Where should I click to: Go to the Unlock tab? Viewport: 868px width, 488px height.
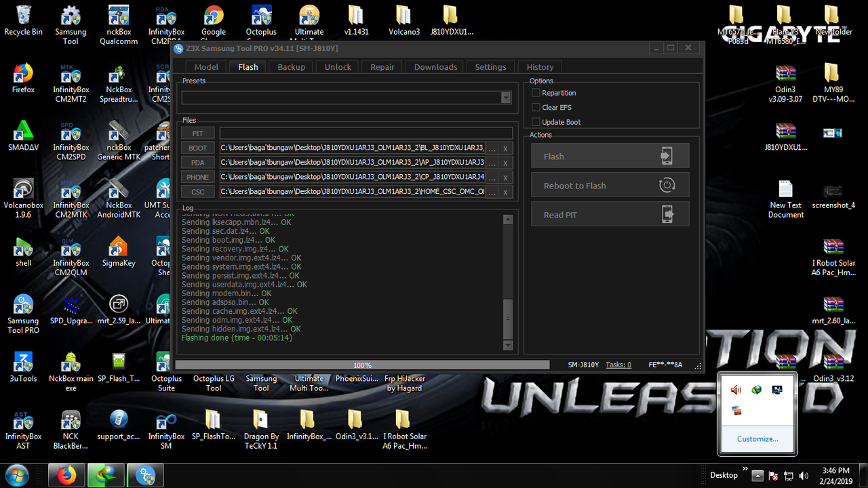[338, 67]
